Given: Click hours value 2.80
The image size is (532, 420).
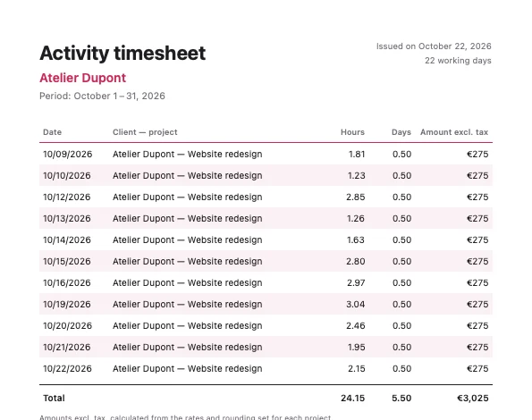Looking at the screenshot, I should [x=356, y=261].
